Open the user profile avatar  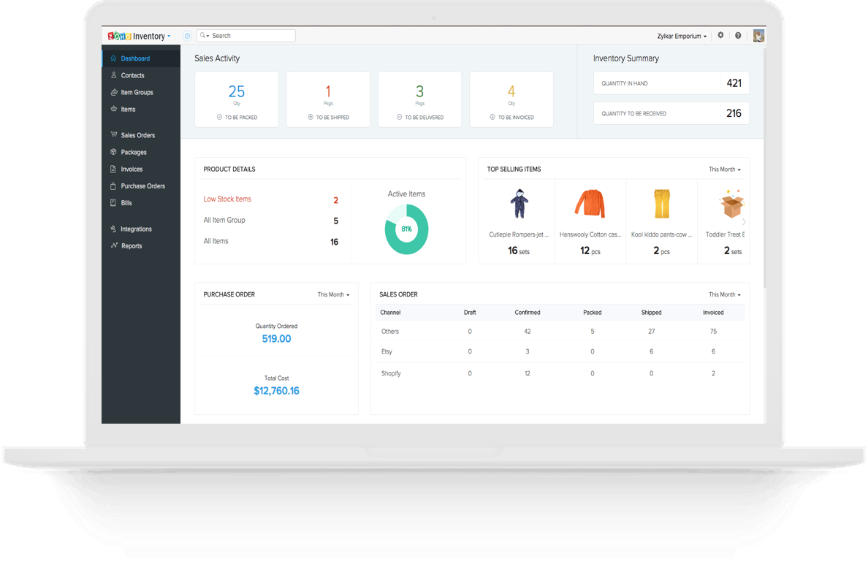[758, 36]
